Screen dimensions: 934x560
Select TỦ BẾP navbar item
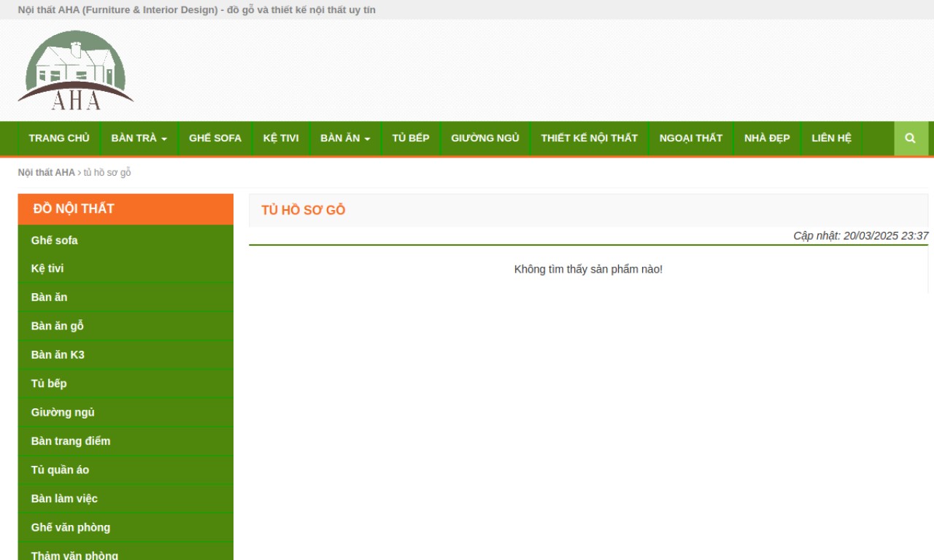tap(411, 139)
